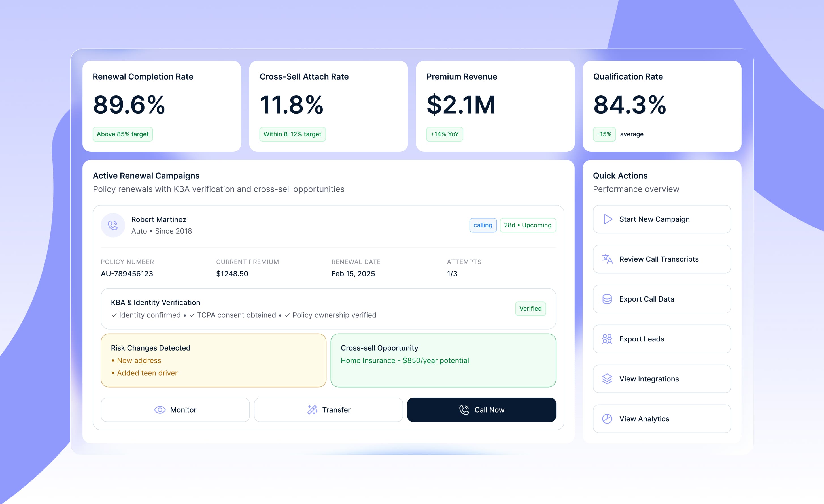Click the play icon in Start New Campaign
Image resolution: width=824 pixels, height=504 pixels.
click(608, 219)
